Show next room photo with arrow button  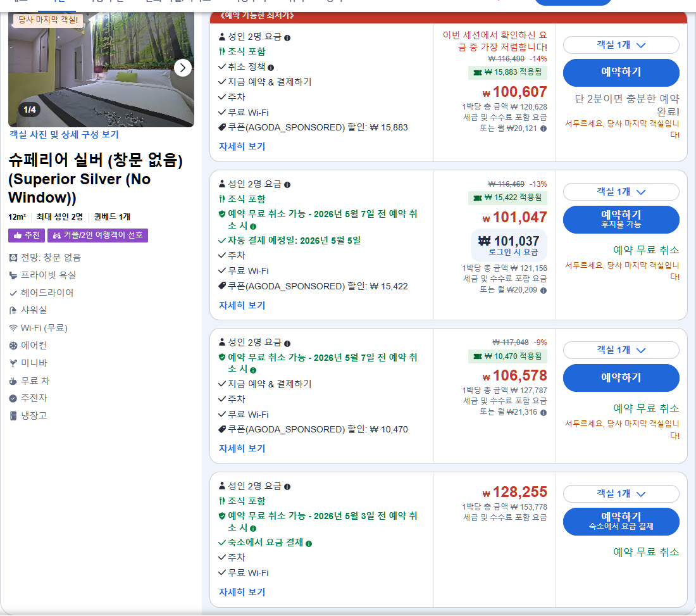pyautogui.click(x=183, y=68)
